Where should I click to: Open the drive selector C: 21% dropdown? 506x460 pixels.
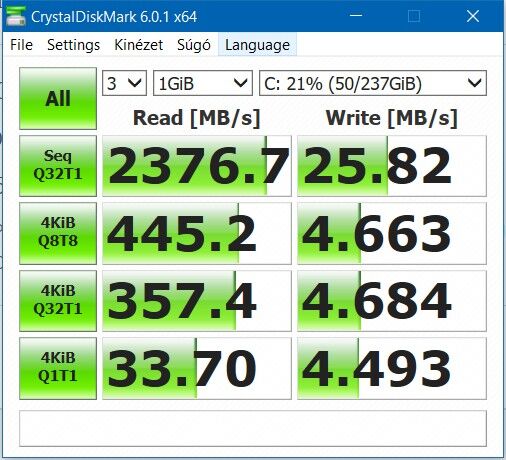pos(373,83)
